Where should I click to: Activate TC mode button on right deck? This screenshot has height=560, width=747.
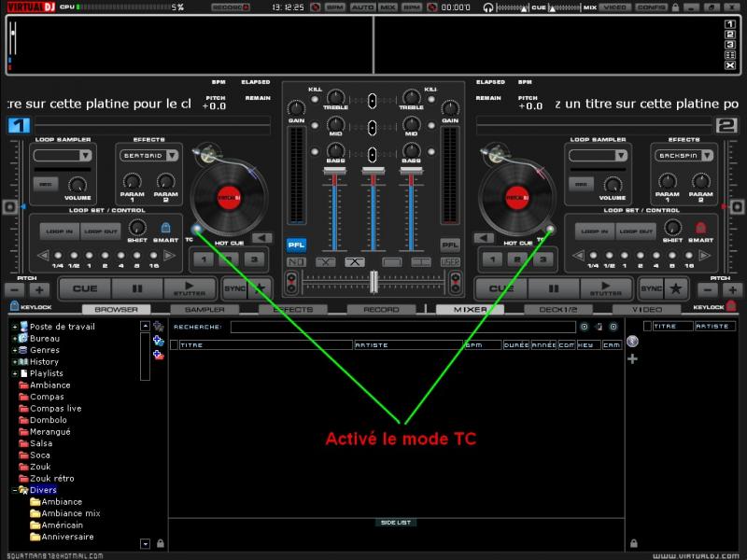click(x=552, y=230)
